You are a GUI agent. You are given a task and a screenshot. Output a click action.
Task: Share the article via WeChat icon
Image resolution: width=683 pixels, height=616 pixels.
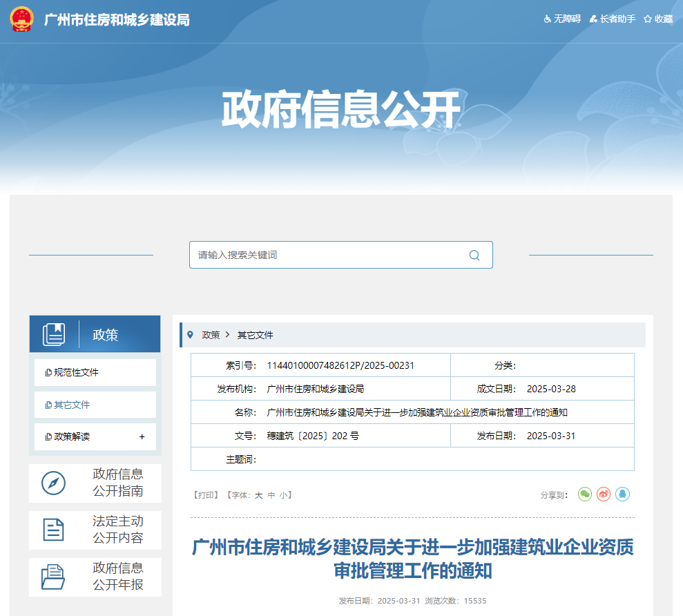[x=584, y=494]
